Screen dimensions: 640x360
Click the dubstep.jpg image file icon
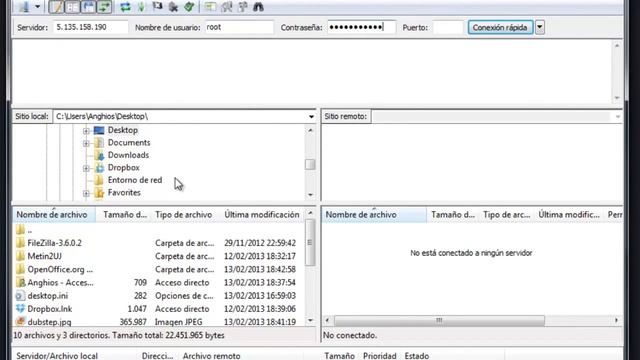[20, 322]
